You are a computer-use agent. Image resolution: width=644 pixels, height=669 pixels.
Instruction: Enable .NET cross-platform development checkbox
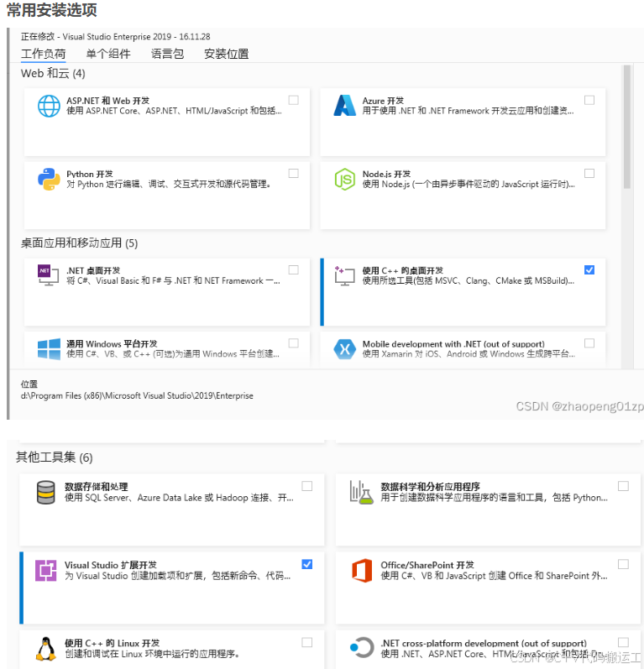click(x=623, y=642)
